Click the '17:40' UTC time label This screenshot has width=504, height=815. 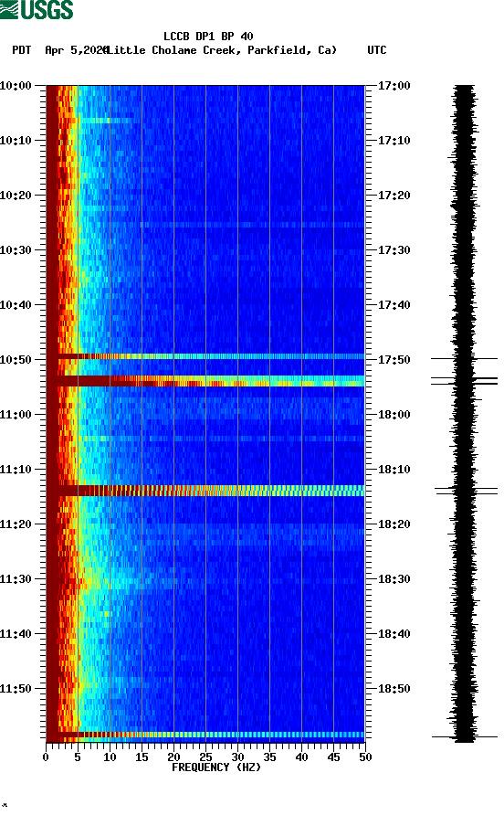pyautogui.click(x=394, y=304)
